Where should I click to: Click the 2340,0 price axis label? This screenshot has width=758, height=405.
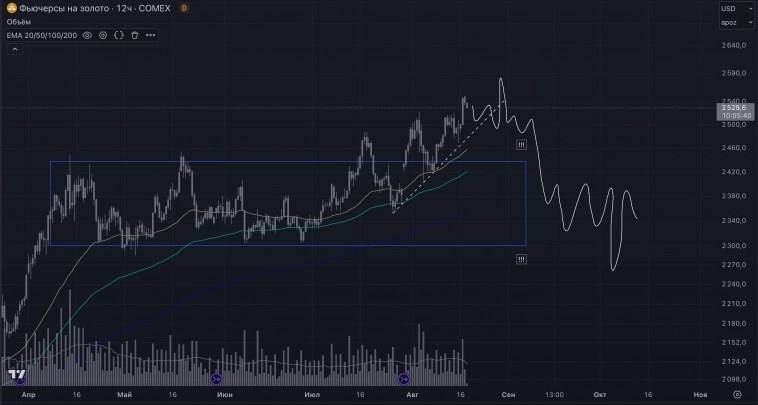734,221
